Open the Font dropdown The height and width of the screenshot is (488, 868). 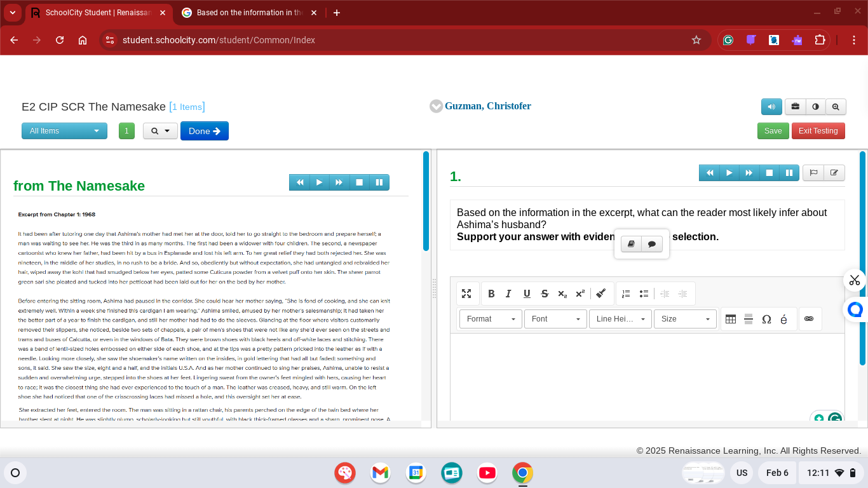pyautogui.click(x=555, y=319)
